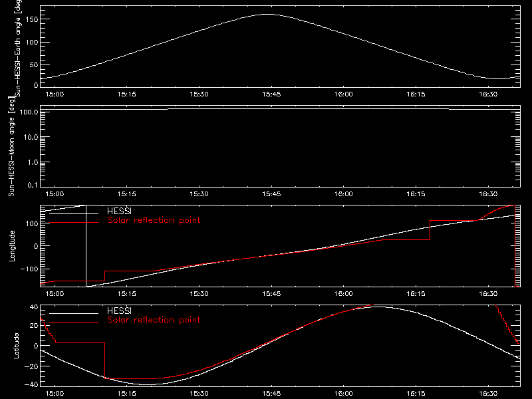
Task: Click 15:30 time label under Longitude plot
Action: coord(199,293)
